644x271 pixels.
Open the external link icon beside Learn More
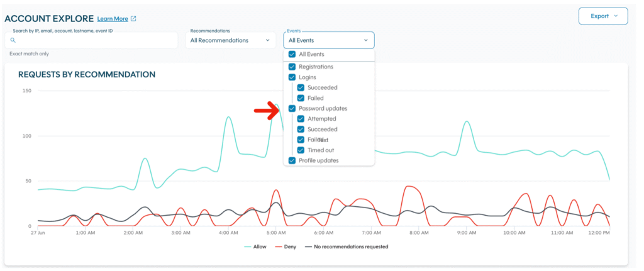click(133, 19)
